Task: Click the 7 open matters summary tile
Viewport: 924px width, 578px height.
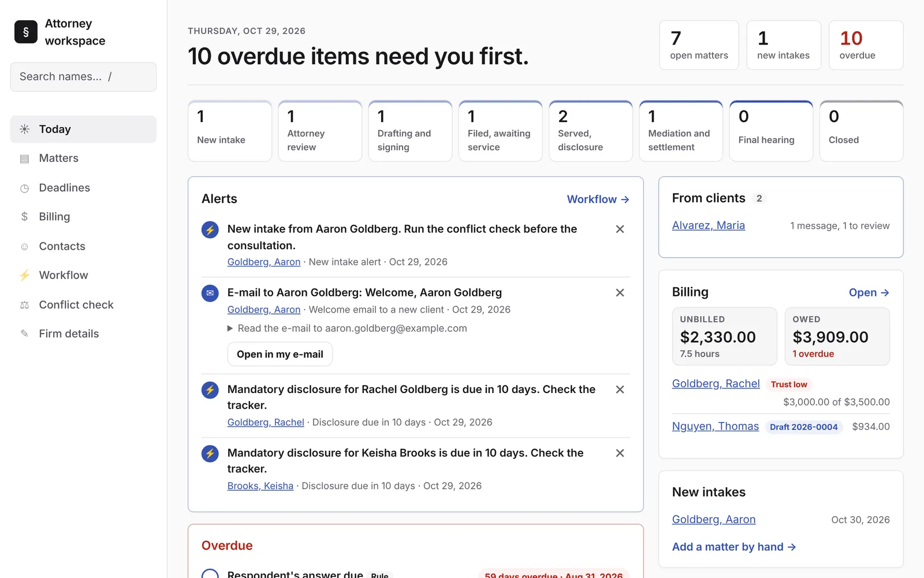Action: 699,45
